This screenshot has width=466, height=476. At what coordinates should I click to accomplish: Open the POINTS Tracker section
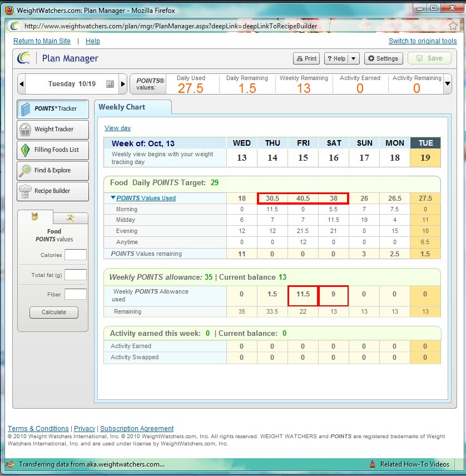coord(53,109)
